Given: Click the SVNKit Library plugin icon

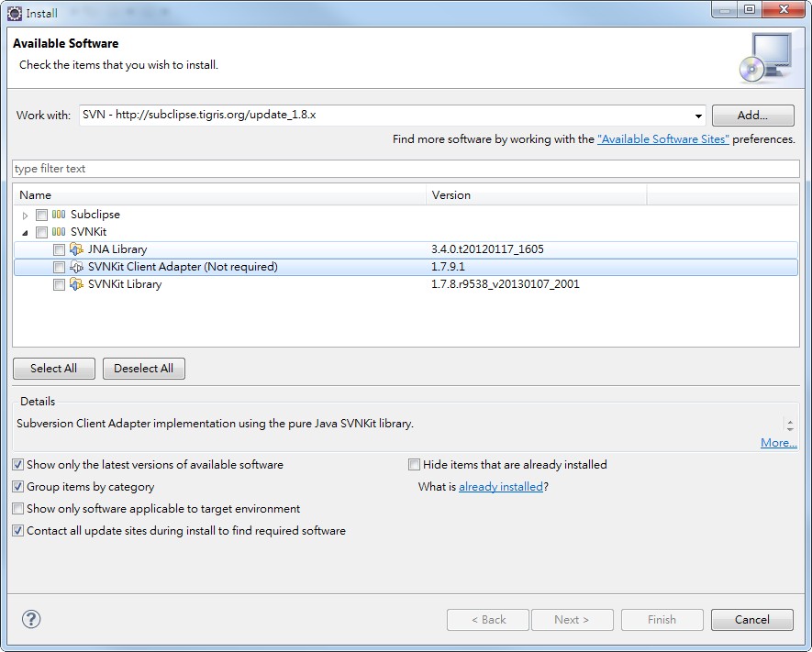Looking at the screenshot, I should [x=75, y=284].
